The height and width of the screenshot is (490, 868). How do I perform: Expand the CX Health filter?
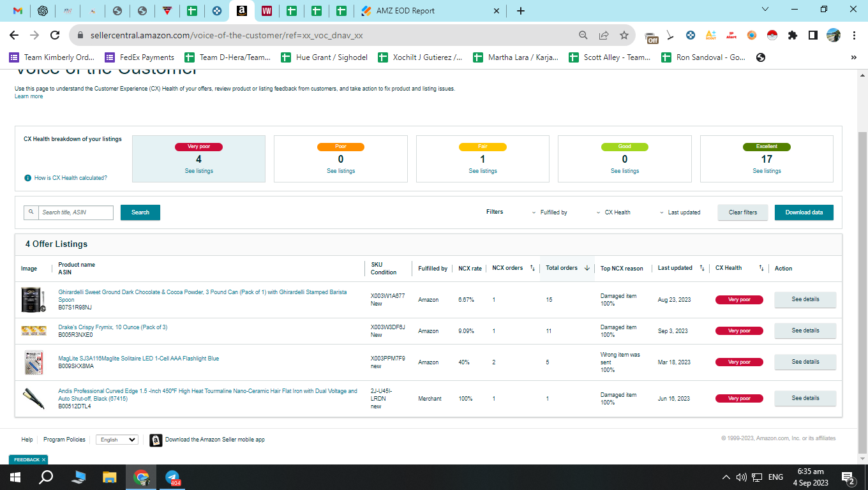point(613,212)
